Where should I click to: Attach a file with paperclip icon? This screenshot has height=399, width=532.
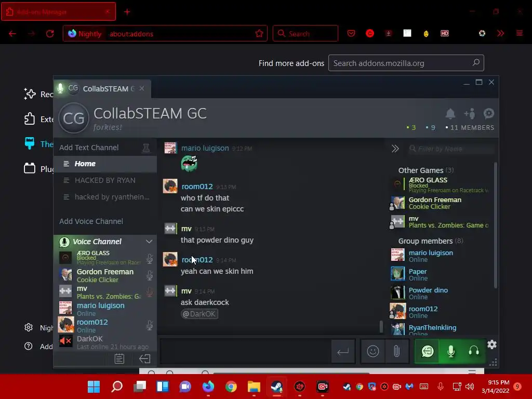click(396, 351)
